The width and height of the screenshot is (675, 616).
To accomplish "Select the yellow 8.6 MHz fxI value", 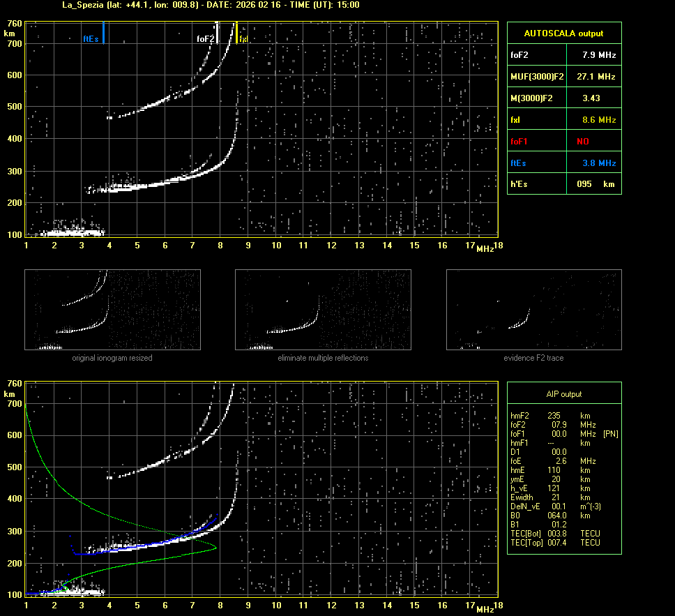I will click(x=599, y=120).
